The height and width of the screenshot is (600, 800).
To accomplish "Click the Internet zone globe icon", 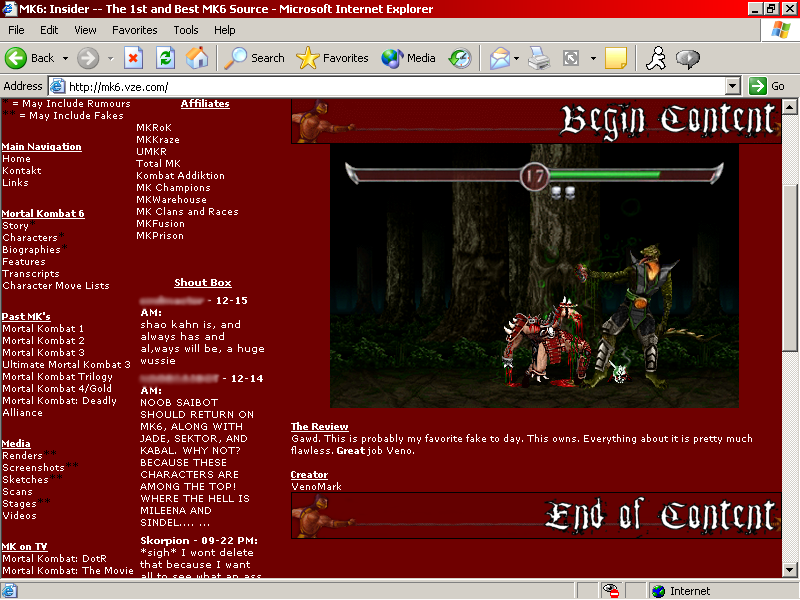I will 659,591.
